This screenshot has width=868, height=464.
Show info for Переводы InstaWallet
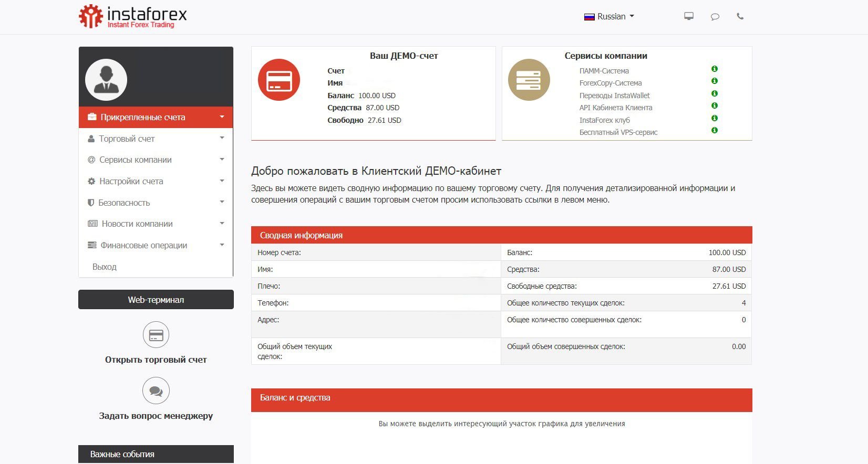tap(715, 93)
